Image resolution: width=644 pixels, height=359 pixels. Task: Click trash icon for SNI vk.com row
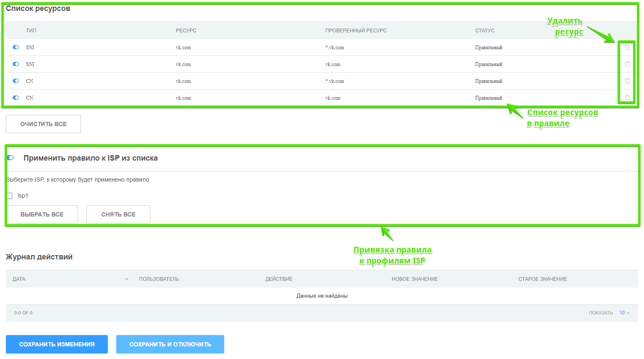pyautogui.click(x=627, y=64)
